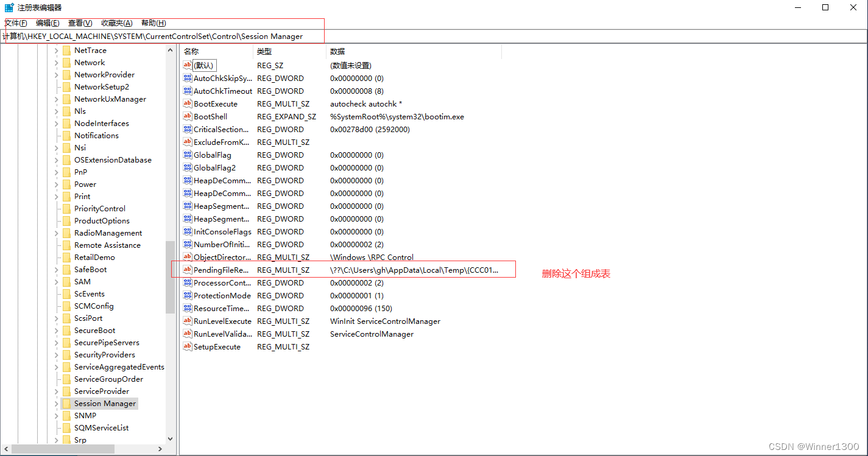Click the Print folder icon
Viewport: 868px width, 456px height.
tap(67, 197)
